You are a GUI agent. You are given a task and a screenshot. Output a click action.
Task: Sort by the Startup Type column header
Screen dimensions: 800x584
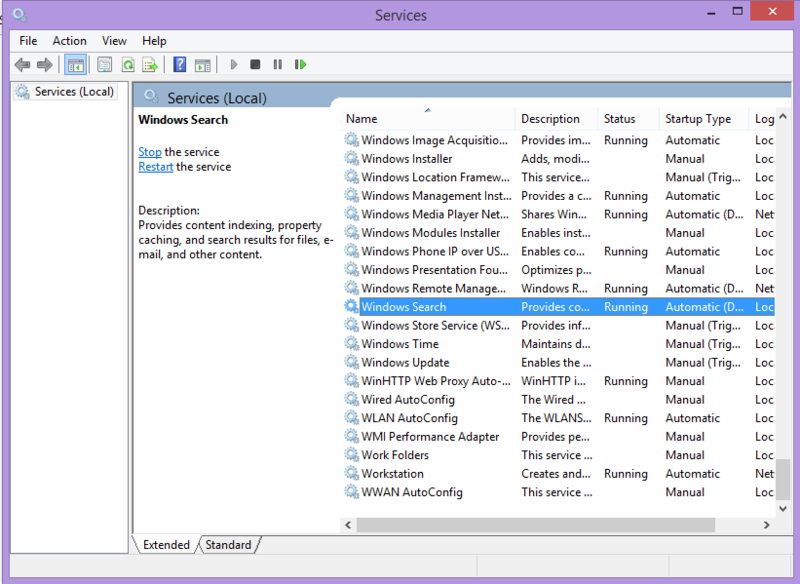pos(704,119)
